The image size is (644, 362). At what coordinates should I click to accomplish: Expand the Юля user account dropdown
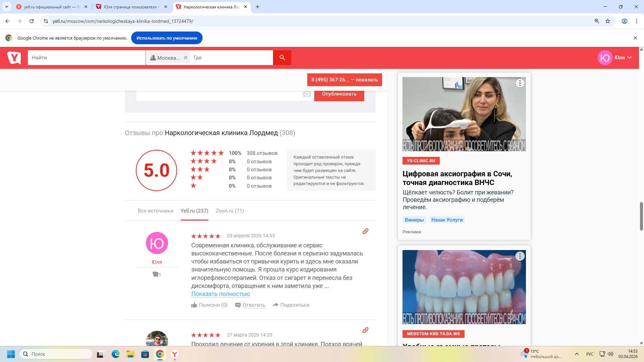(x=629, y=58)
